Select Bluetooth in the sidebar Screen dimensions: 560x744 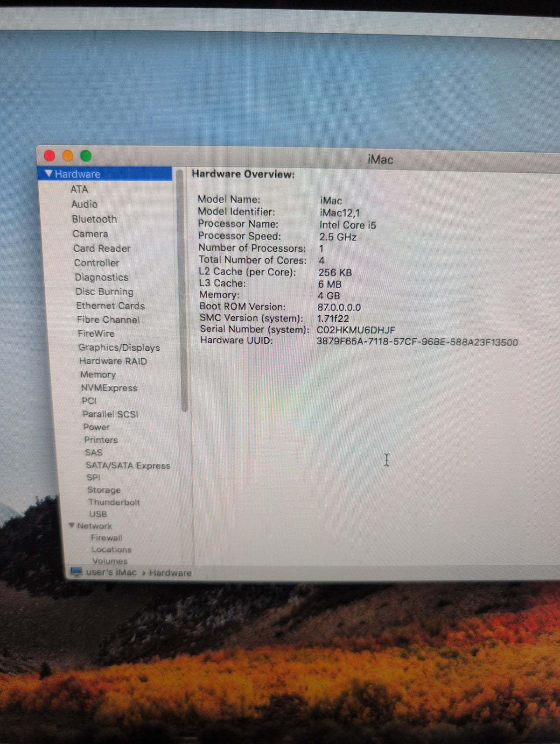[x=94, y=219]
